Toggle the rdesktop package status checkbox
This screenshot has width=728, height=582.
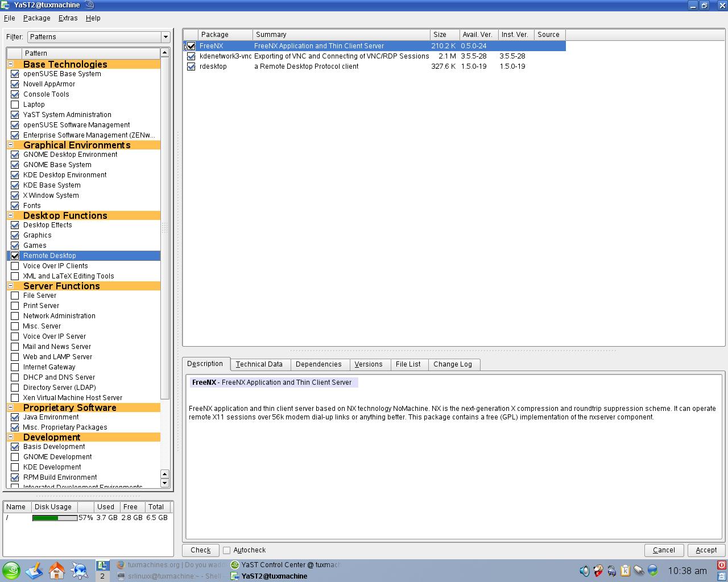click(191, 66)
